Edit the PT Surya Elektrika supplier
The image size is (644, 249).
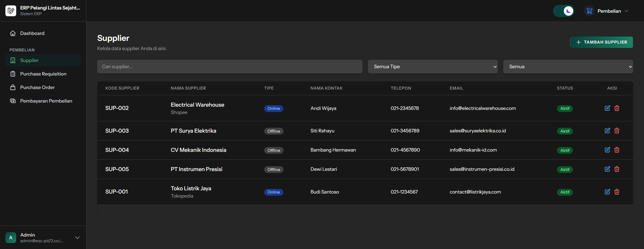tap(607, 131)
